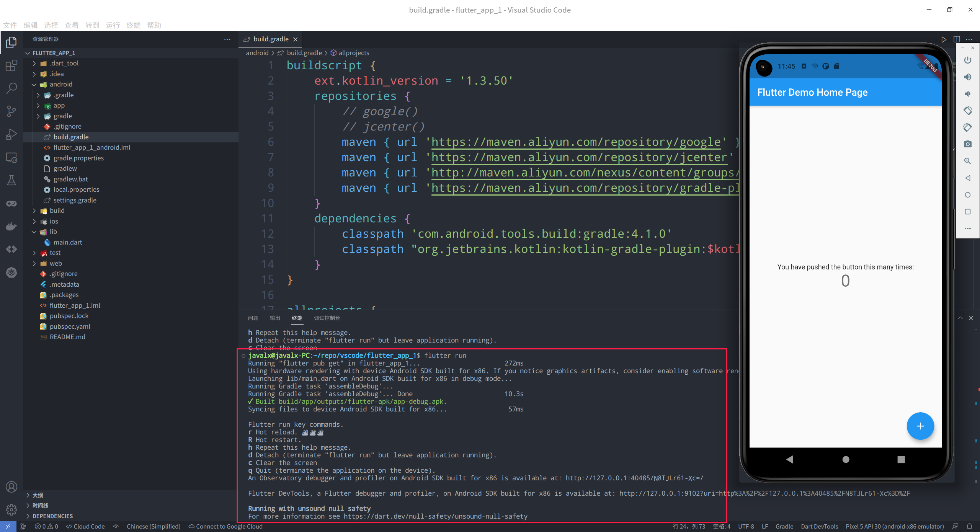Maximize the terminal panel with the caret
The image size is (980, 532).
pos(960,318)
